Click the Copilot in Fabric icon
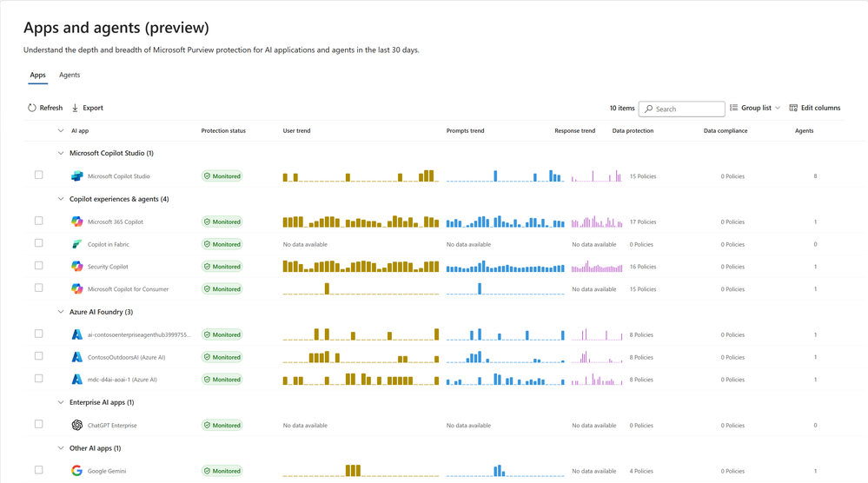The image size is (868, 483). [77, 244]
